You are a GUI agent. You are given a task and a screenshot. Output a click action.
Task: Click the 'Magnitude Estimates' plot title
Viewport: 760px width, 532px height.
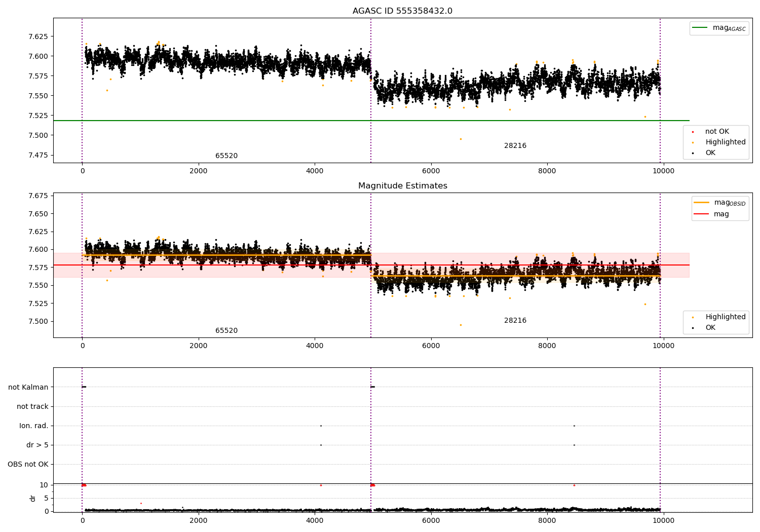pos(402,186)
